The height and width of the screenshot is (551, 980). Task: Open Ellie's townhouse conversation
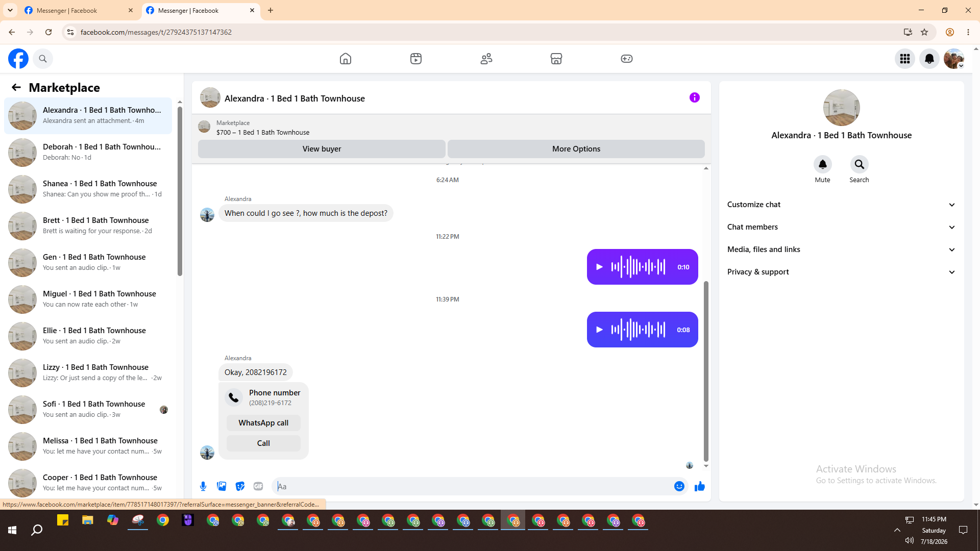[88, 336]
